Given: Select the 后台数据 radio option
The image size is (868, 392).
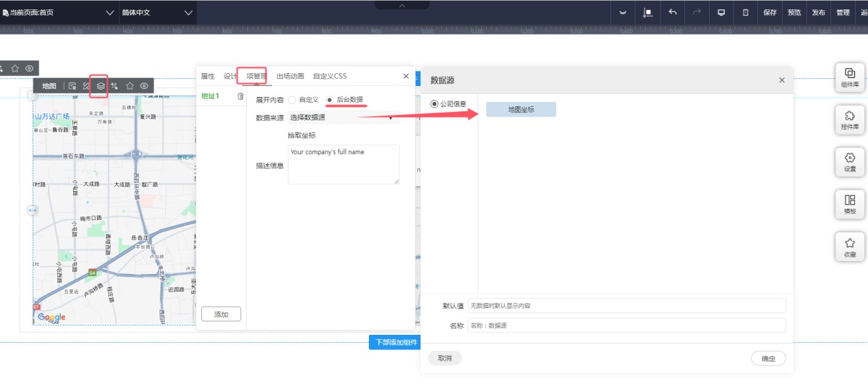Looking at the screenshot, I should pyautogui.click(x=330, y=100).
